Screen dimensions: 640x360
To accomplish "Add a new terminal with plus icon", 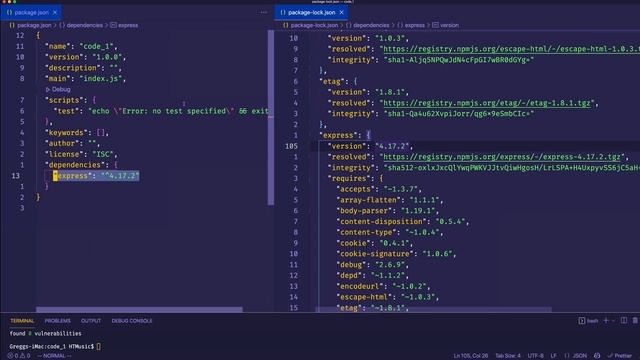I will pos(606,321).
